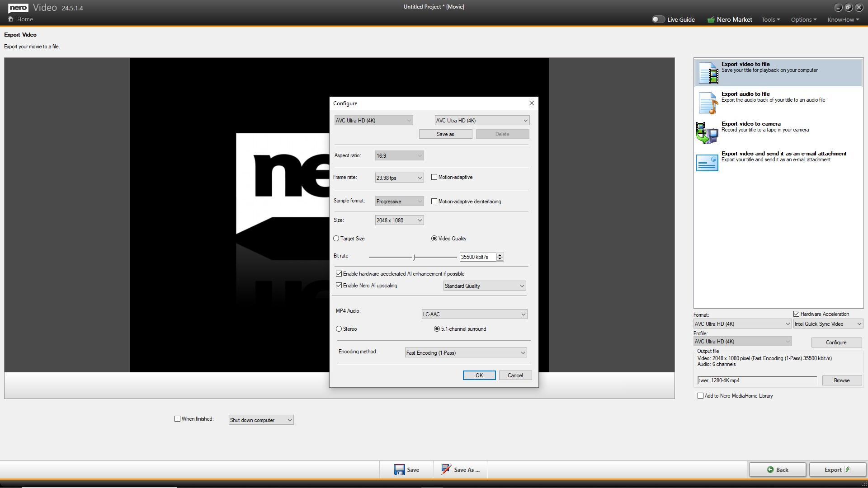Click the Home icon in header
The image size is (868, 488).
coord(11,19)
